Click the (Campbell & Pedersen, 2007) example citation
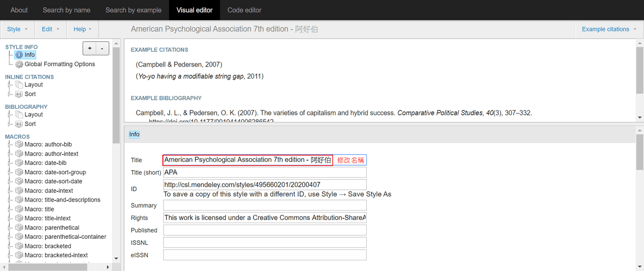644x271 pixels. [x=179, y=64]
